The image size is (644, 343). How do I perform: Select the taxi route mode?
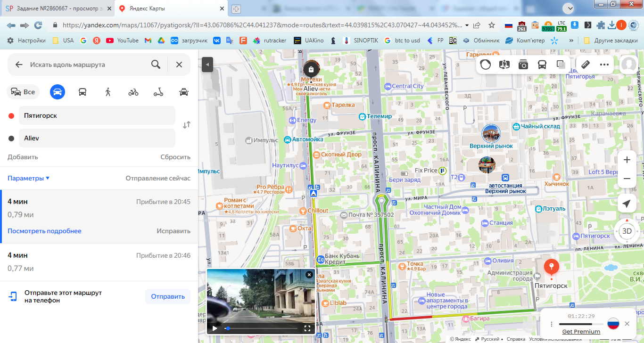point(184,92)
